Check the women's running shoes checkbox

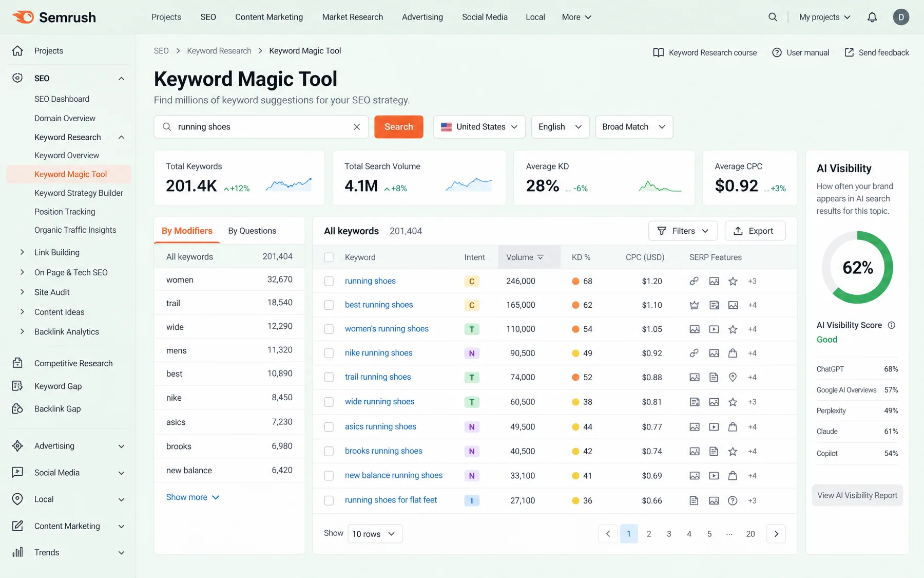(x=329, y=329)
